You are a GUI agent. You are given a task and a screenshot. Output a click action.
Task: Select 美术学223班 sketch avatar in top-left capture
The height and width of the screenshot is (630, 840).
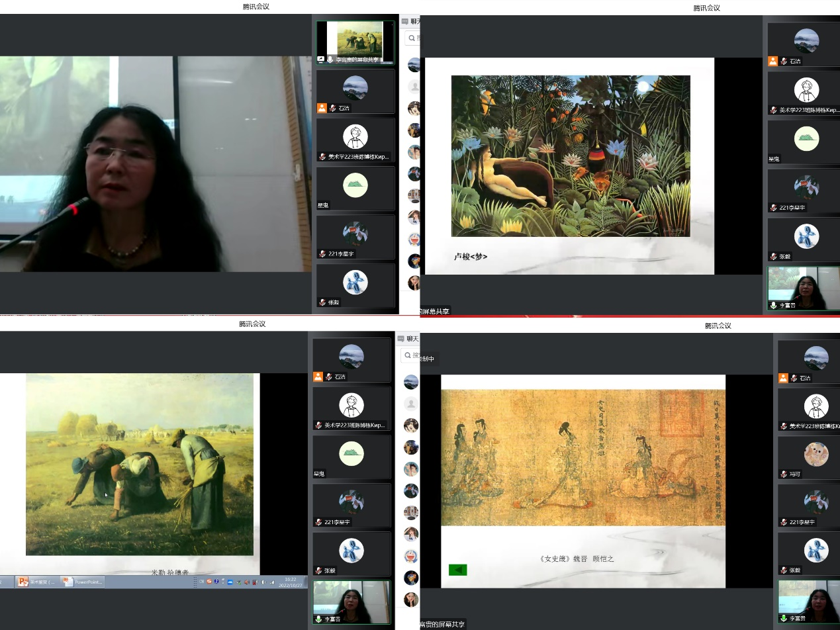[355, 136]
